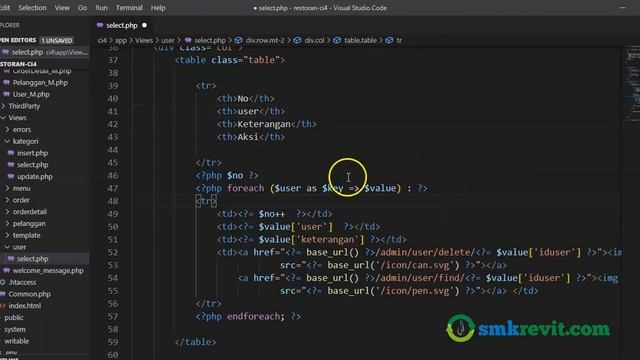640x360 pixels.
Task: Open the Go menu
Action: (x=82, y=8)
